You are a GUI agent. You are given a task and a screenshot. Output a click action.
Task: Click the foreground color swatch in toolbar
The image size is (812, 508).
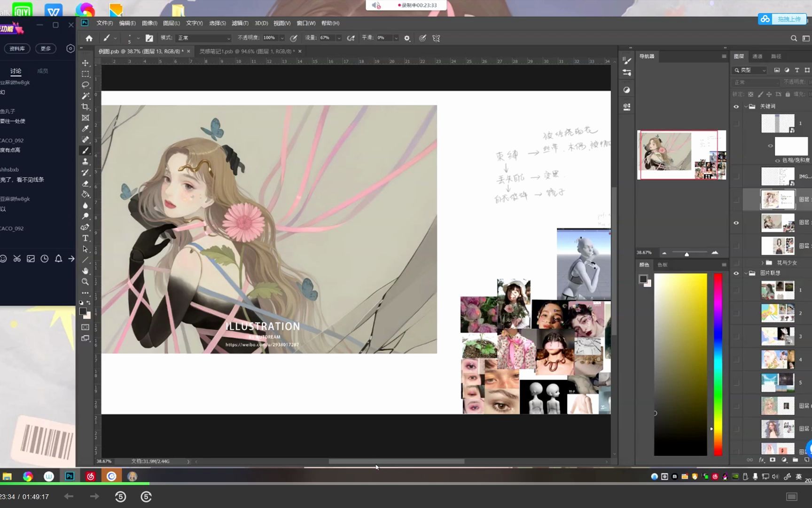click(83, 311)
